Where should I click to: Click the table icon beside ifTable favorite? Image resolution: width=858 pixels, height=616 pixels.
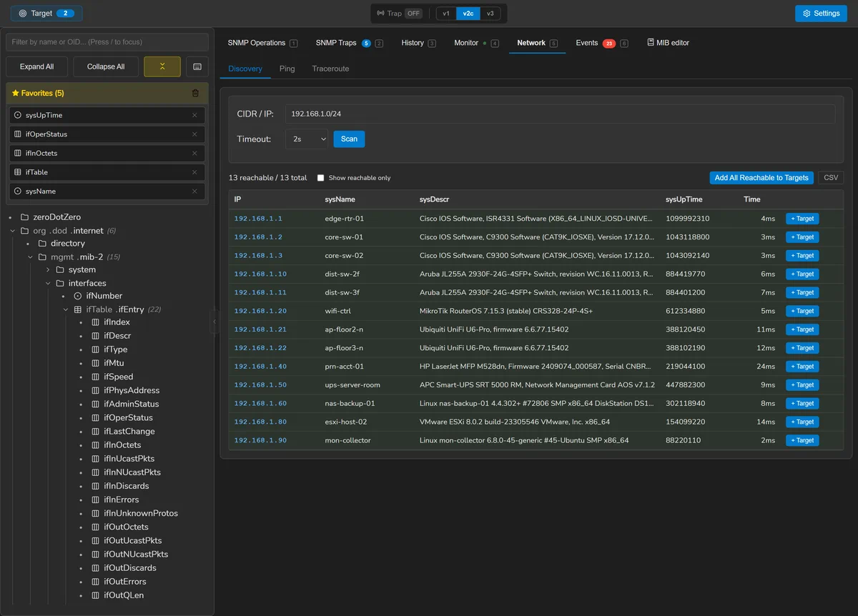18,172
